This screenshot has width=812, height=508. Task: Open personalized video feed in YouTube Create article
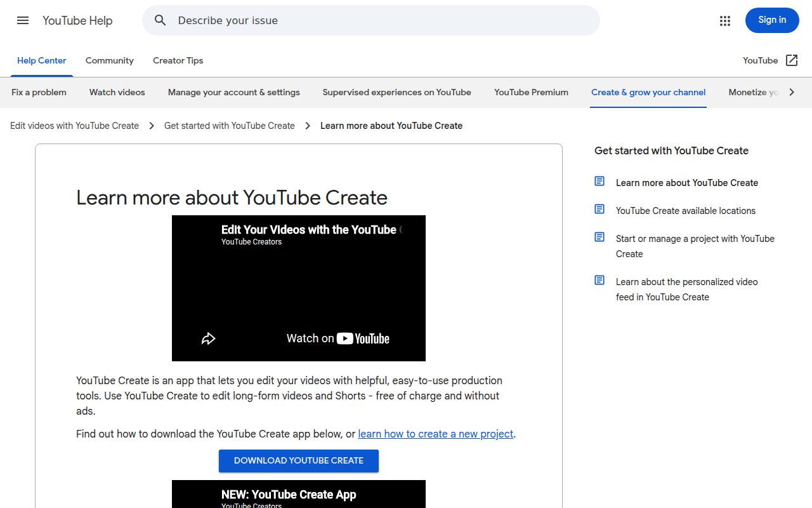(687, 290)
